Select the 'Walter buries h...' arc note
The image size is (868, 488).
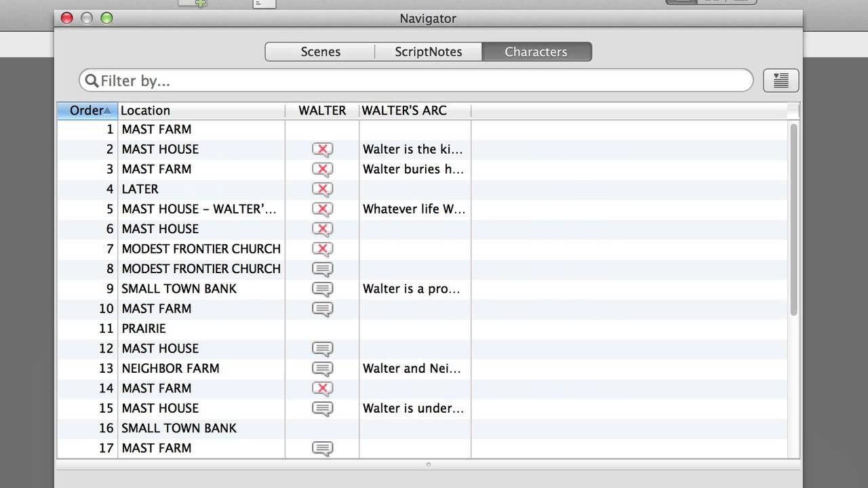413,169
